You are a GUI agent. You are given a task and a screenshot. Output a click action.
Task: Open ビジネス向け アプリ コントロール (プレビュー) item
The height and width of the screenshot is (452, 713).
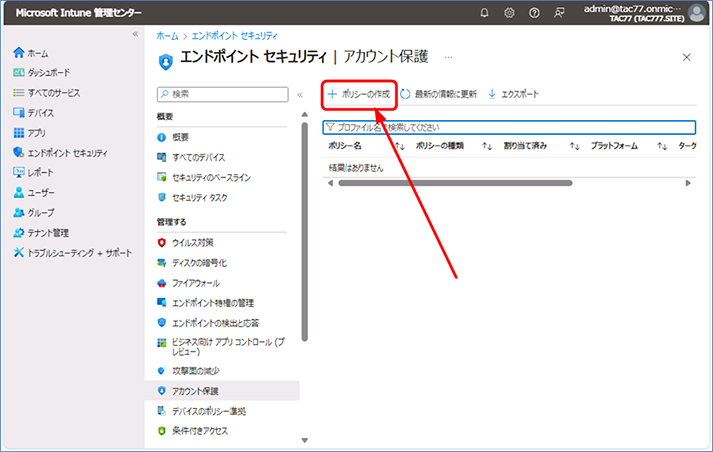(x=222, y=347)
